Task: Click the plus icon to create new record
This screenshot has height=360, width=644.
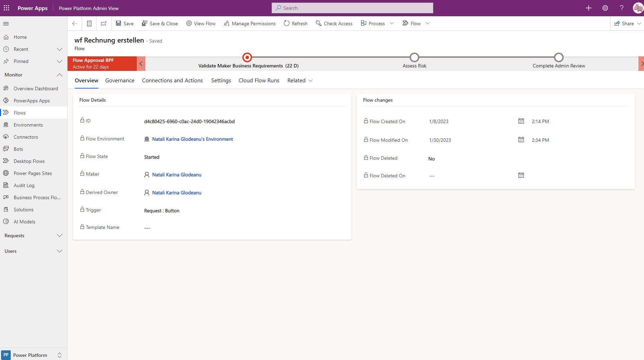Action: (x=588, y=8)
